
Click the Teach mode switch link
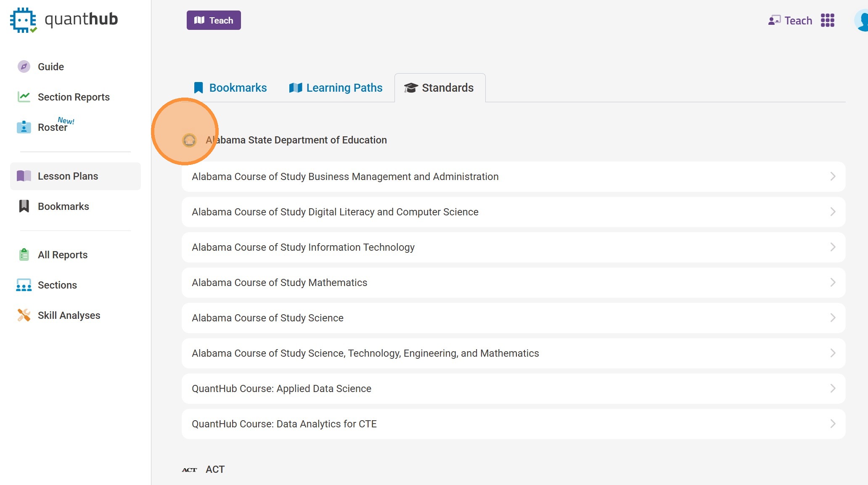coord(790,20)
